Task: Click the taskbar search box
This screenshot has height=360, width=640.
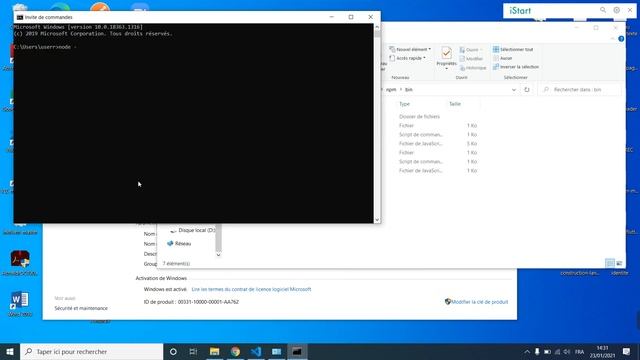Action: pyautogui.click(x=91, y=351)
